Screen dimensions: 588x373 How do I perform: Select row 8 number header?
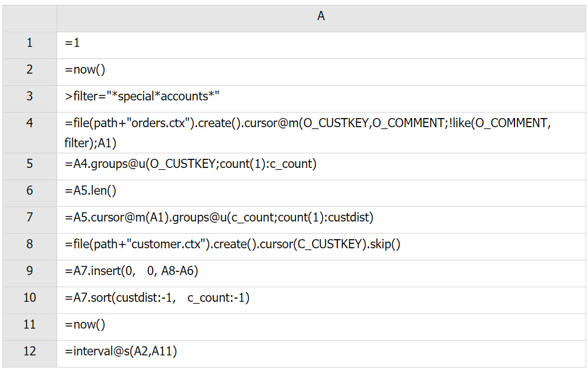pyautogui.click(x=30, y=244)
